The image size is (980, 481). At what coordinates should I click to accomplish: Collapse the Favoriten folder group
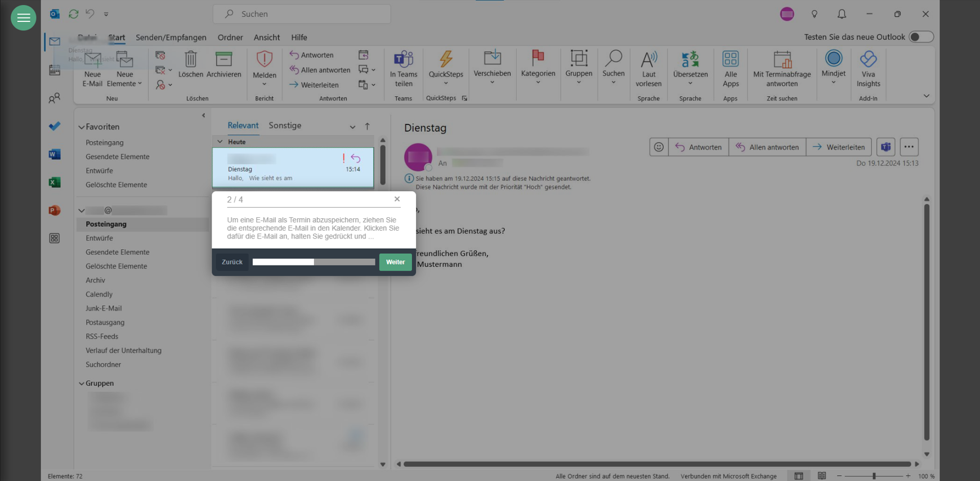tap(82, 127)
